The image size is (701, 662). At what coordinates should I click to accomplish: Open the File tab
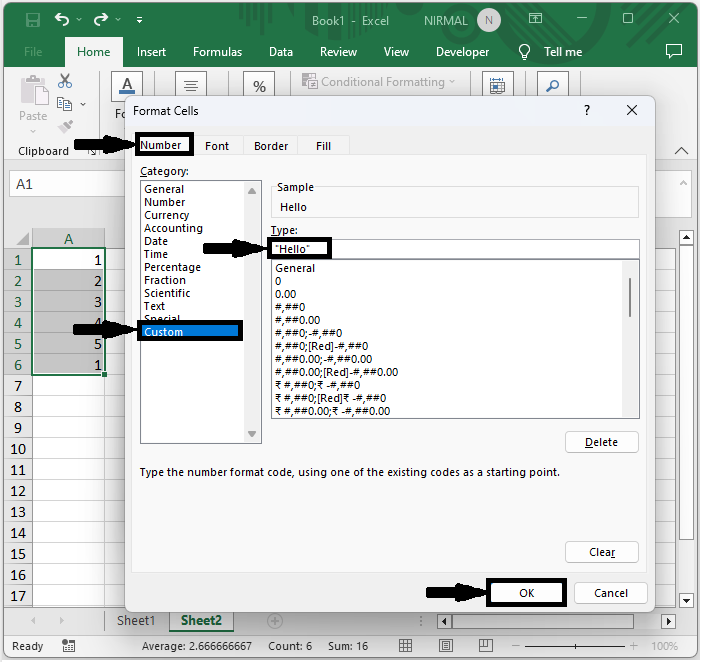click(x=33, y=52)
